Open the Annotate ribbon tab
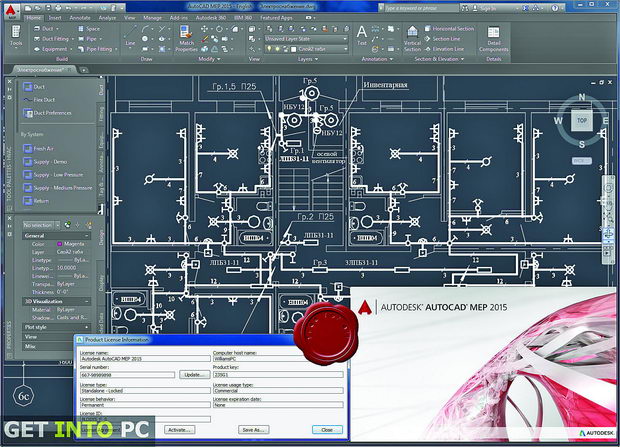 click(x=80, y=18)
